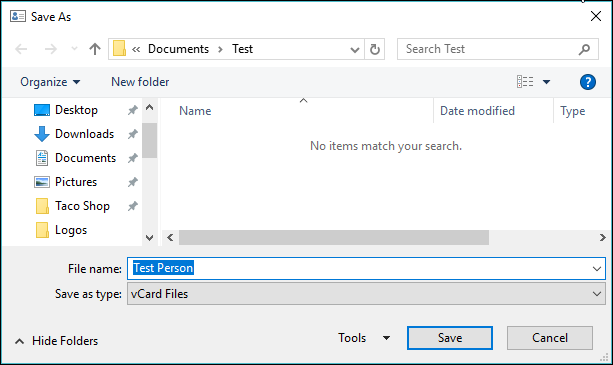Click the pin icon beside Downloads
613x365 pixels.
[x=133, y=134]
